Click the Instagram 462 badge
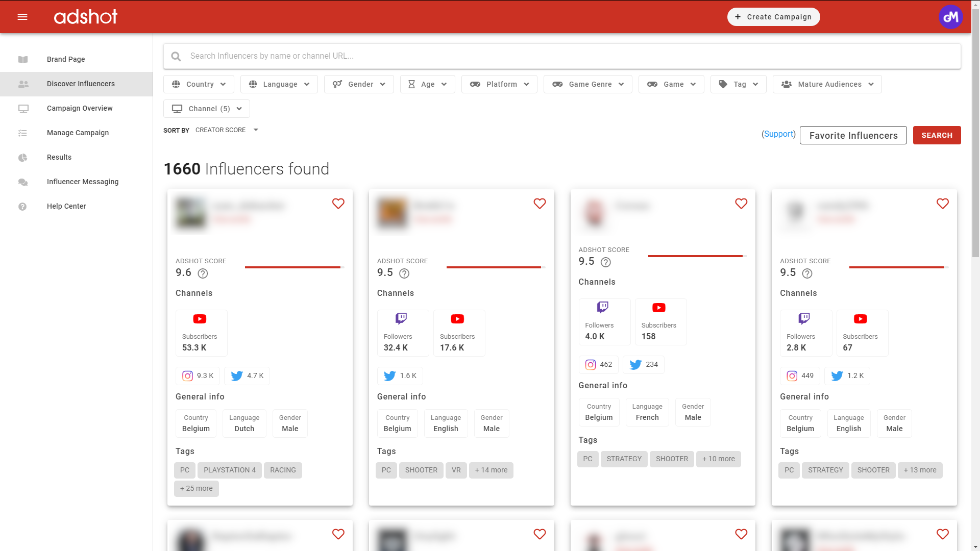Screen dimensions: 980x551 [x=599, y=365]
